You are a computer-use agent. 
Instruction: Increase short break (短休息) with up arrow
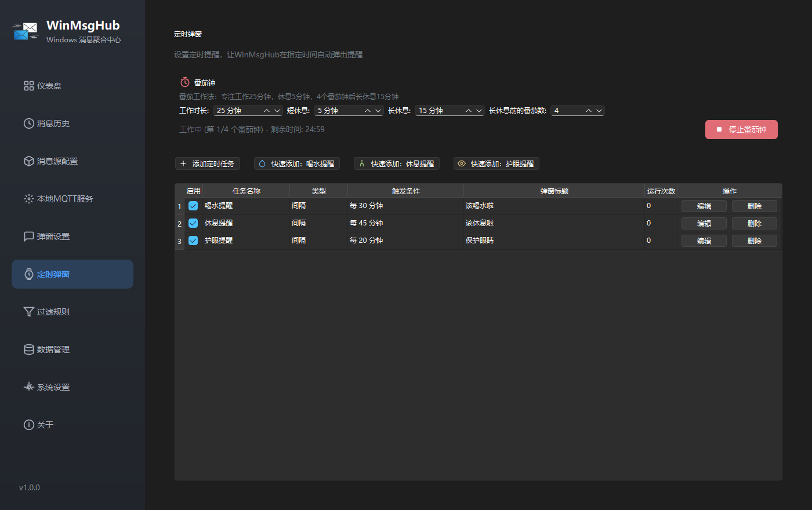[x=368, y=111]
